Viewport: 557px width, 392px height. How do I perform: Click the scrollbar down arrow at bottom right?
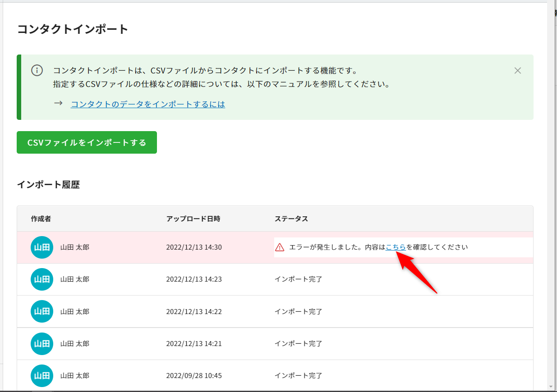(552, 387)
